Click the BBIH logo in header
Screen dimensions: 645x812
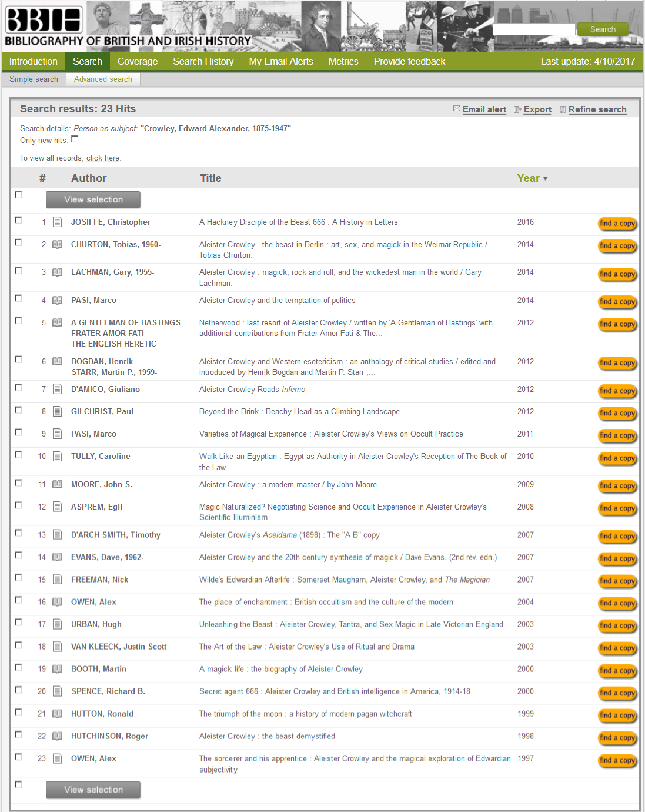(44, 19)
